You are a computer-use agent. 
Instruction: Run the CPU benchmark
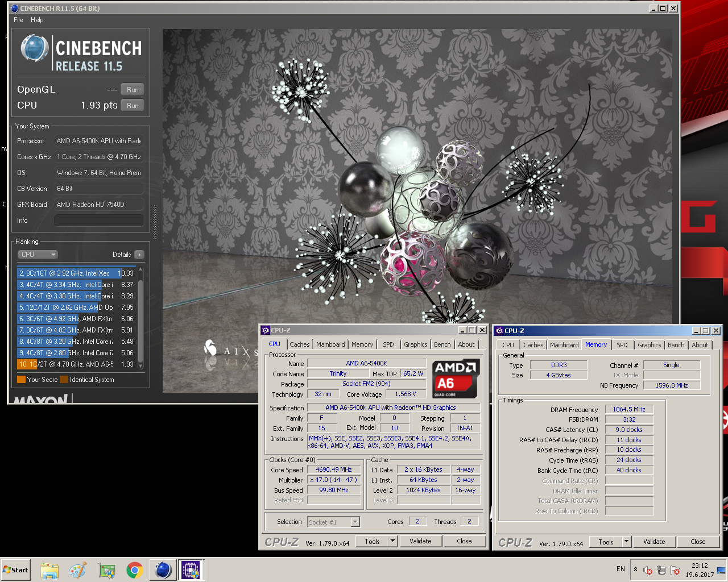point(133,105)
